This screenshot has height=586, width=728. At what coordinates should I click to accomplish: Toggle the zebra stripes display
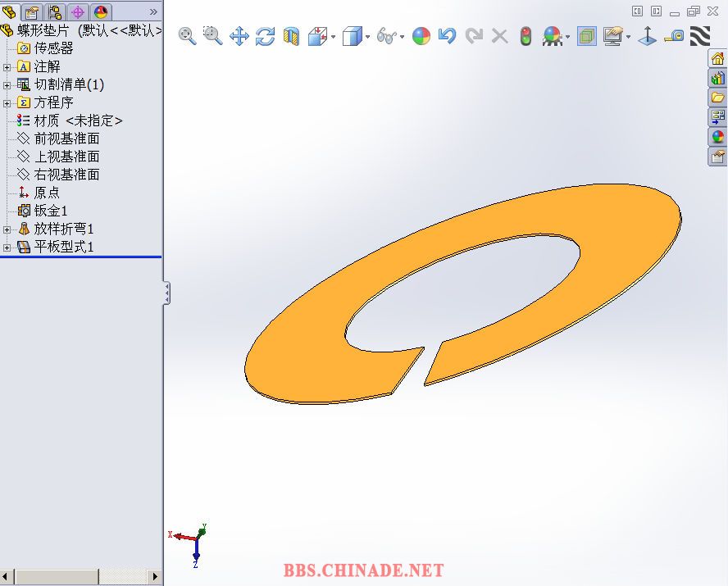[x=699, y=36]
